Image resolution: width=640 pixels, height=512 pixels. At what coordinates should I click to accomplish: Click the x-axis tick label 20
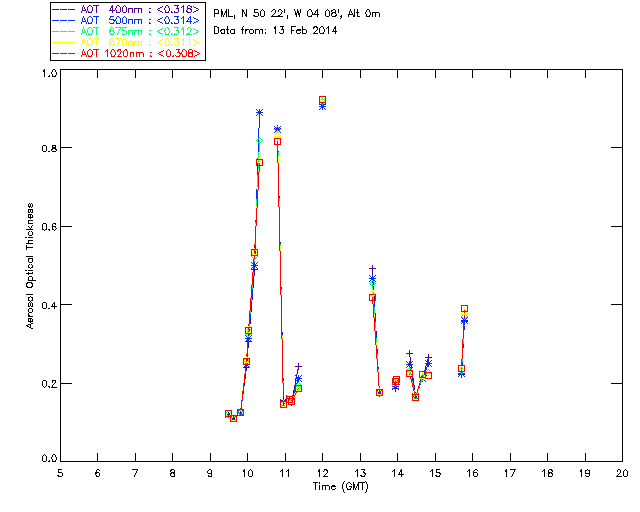[x=622, y=473]
